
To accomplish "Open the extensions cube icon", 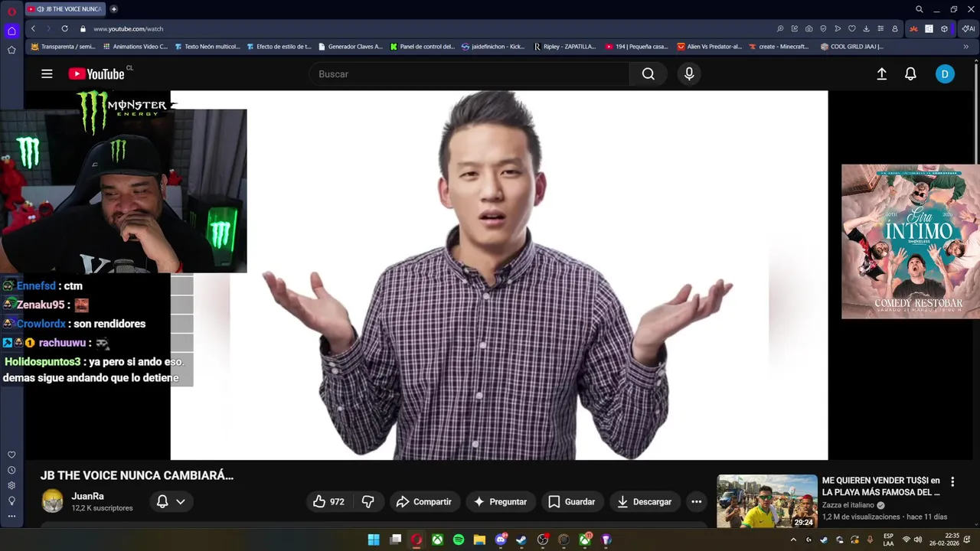I will click(944, 29).
